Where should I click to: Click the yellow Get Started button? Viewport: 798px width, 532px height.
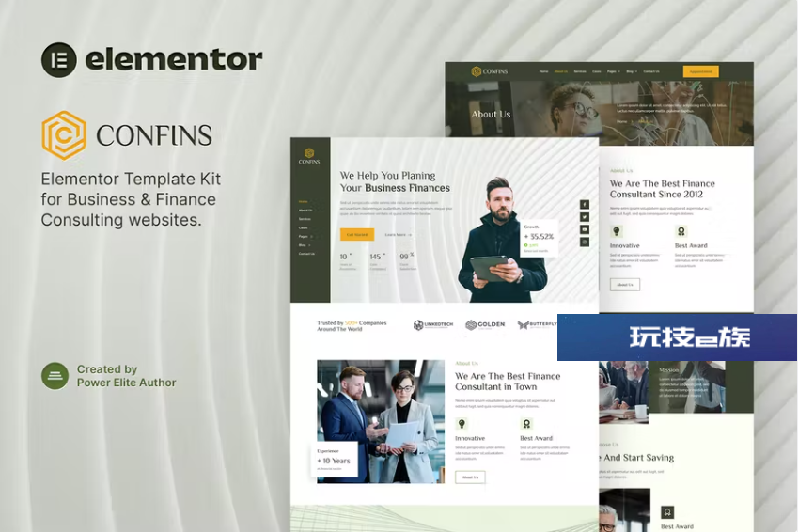[357, 234]
